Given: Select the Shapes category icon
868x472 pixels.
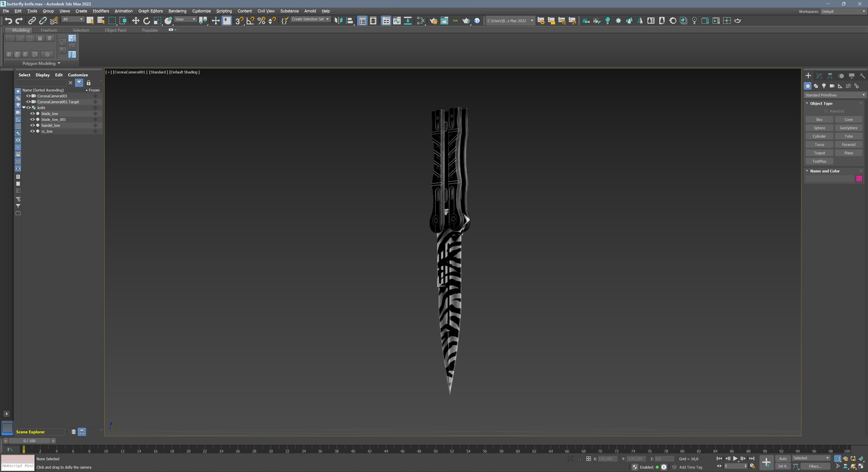Looking at the screenshot, I should [x=816, y=86].
